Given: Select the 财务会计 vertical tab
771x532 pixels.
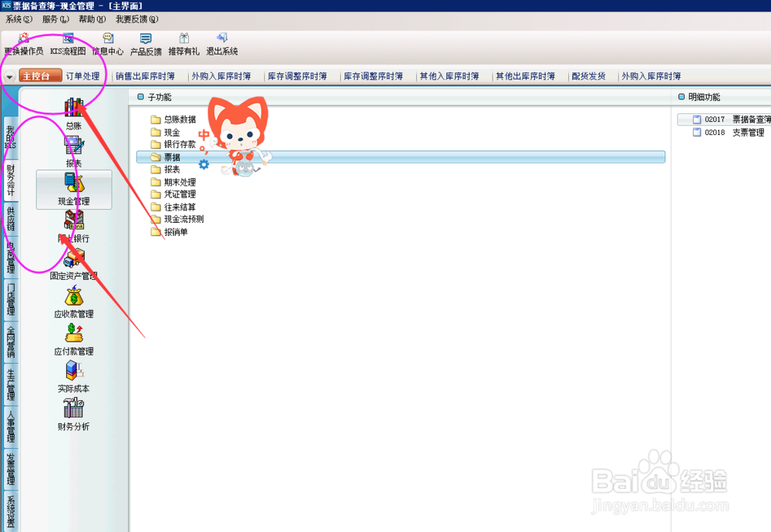Looking at the screenshot, I should pyautogui.click(x=10, y=180).
